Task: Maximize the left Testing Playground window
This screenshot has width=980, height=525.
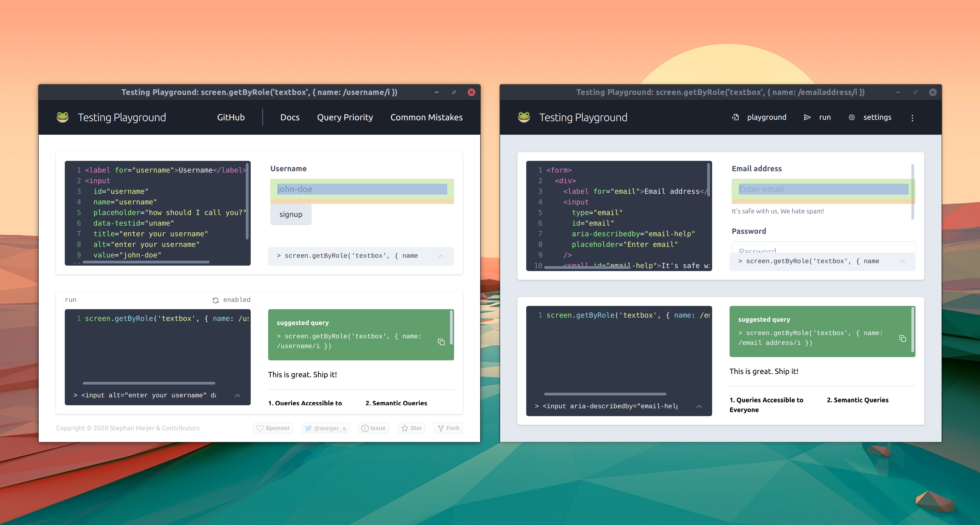Action: [454, 92]
